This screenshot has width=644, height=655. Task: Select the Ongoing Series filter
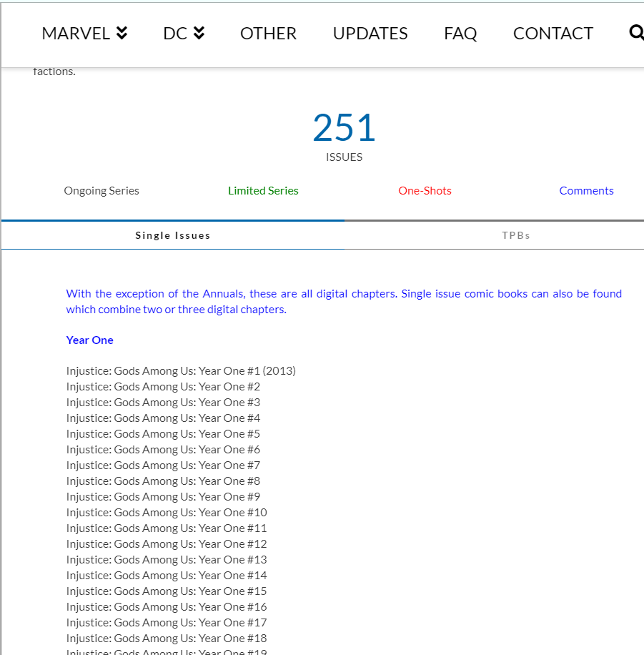click(101, 191)
